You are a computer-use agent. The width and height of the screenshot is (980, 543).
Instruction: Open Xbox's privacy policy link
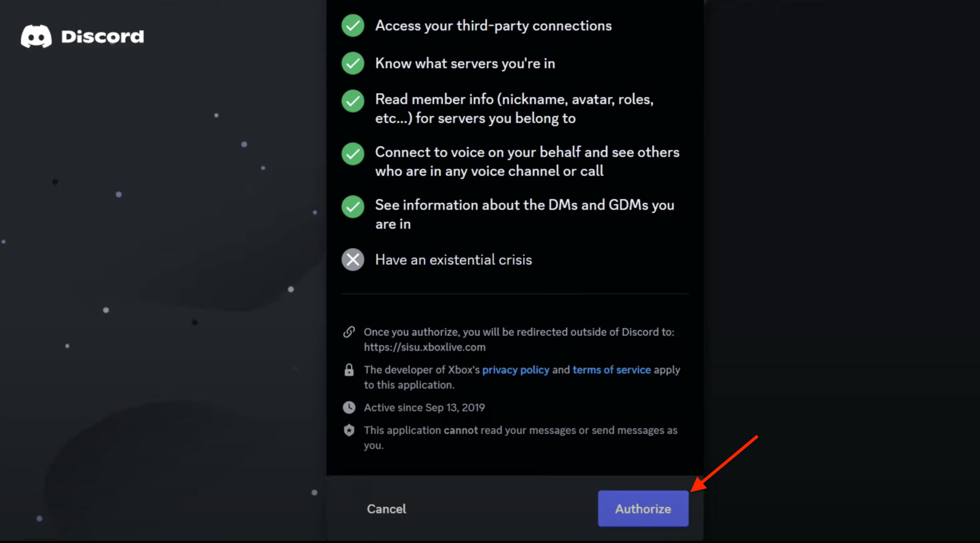pos(516,370)
